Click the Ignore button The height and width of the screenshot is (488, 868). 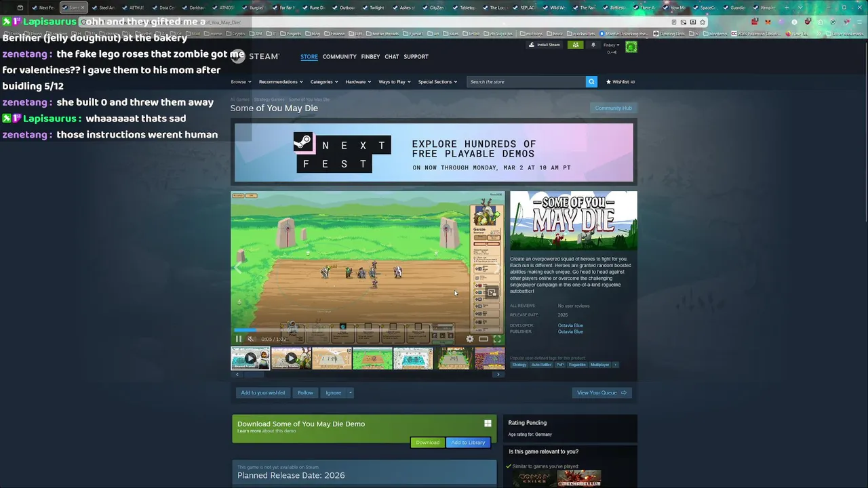tap(334, 392)
